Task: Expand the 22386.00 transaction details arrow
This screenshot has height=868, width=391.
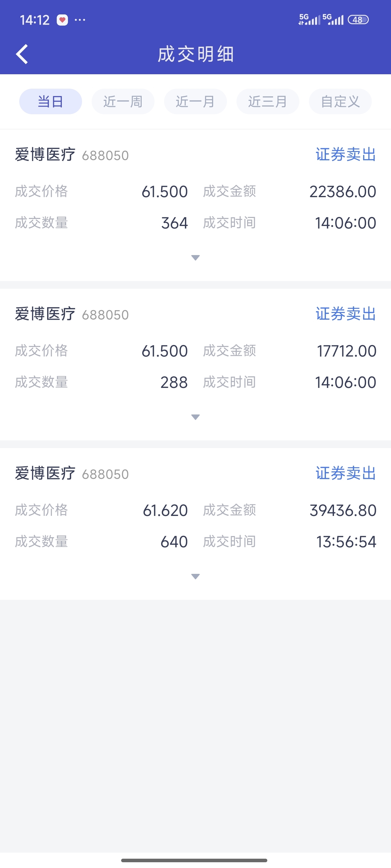Action: click(195, 258)
